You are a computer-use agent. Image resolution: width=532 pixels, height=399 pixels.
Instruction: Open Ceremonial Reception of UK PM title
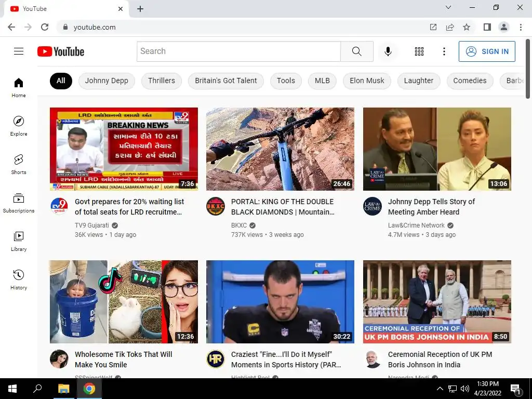[x=440, y=360]
